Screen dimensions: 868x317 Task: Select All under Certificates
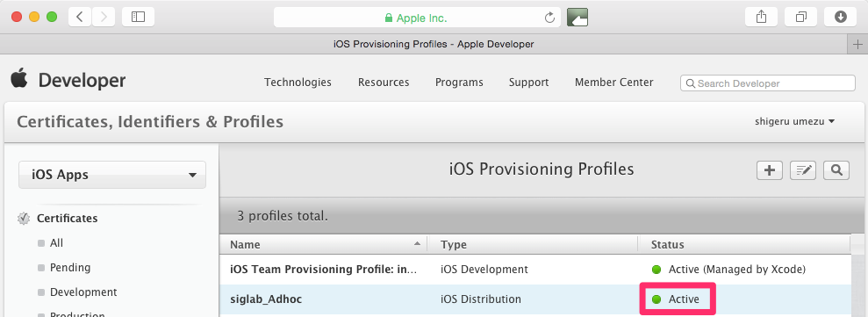pyautogui.click(x=56, y=243)
